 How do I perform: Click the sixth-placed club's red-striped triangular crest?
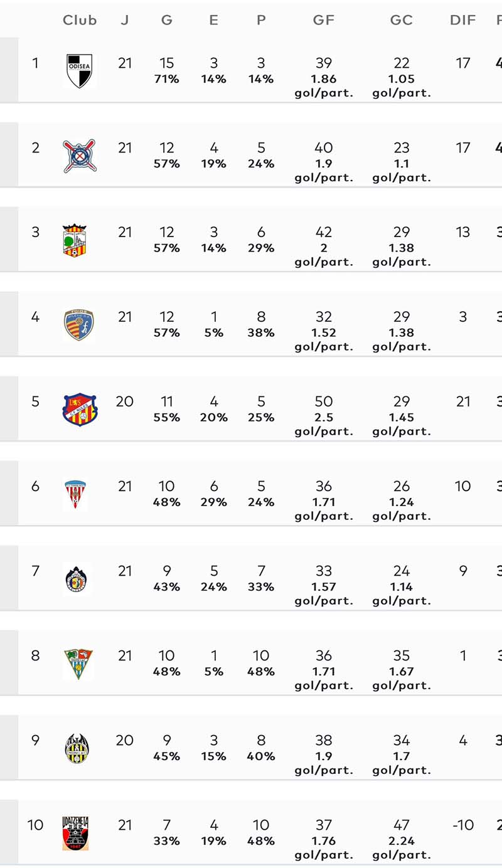coord(75,494)
